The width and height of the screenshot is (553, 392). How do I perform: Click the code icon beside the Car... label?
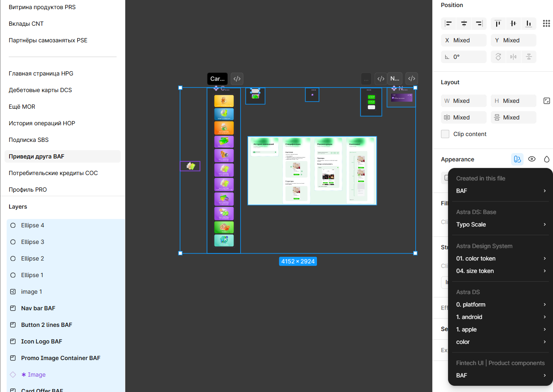pyautogui.click(x=237, y=79)
